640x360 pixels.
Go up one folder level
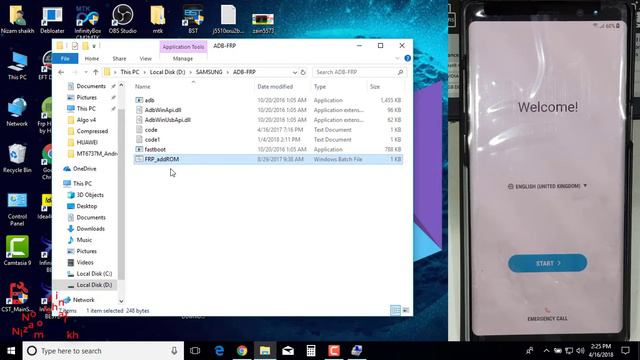(96, 72)
